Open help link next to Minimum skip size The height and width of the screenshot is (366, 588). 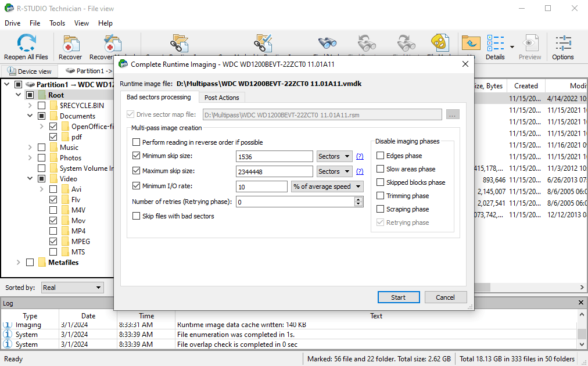[360, 156]
